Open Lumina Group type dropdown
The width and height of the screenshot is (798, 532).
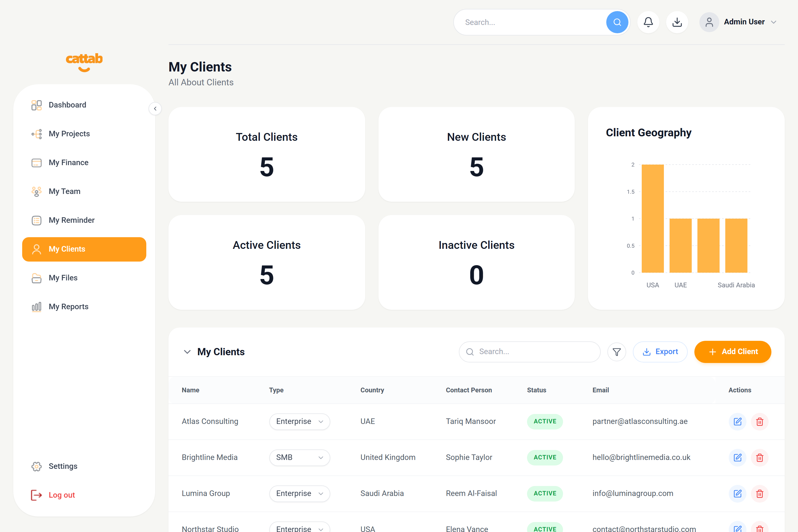(x=300, y=493)
